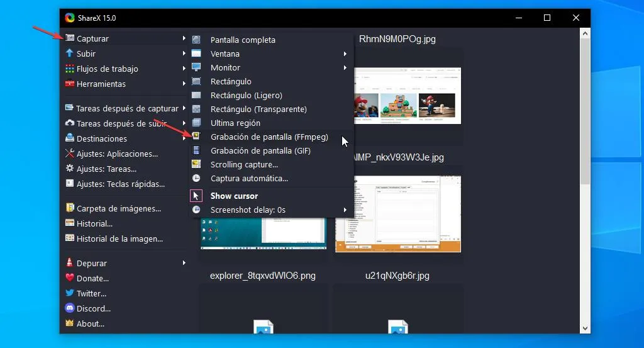Click the Carpeta de imágenes folder icon
Viewport: 644px width, 348px height.
point(70,208)
